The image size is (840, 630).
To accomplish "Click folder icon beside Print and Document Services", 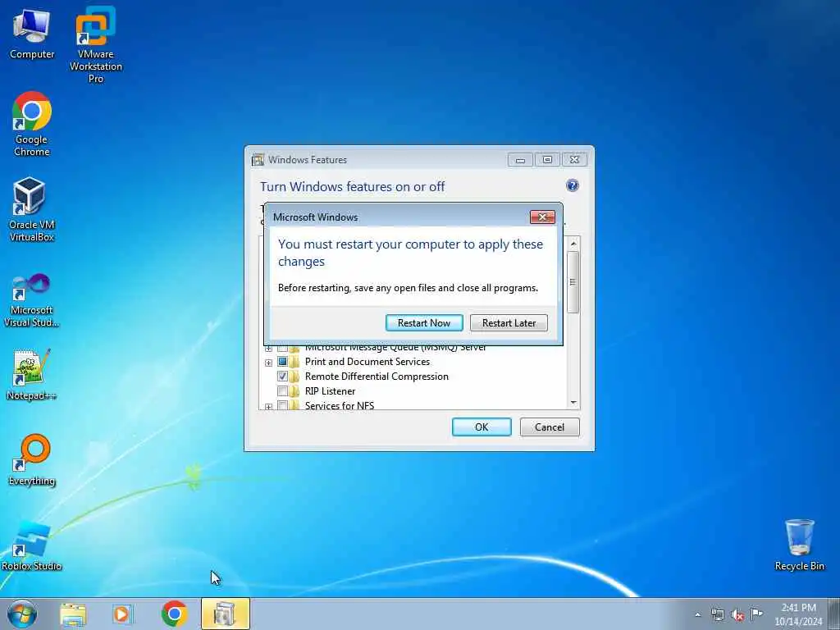I will (x=294, y=362).
